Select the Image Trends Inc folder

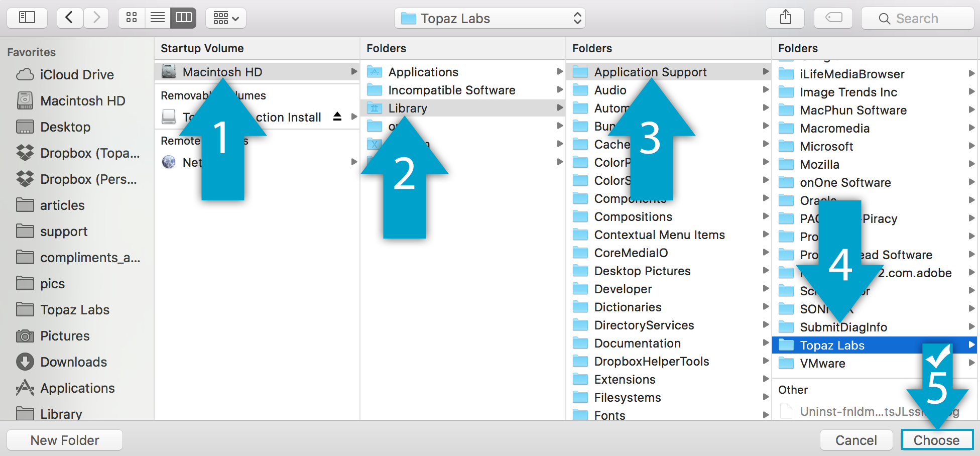coord(875,92)
